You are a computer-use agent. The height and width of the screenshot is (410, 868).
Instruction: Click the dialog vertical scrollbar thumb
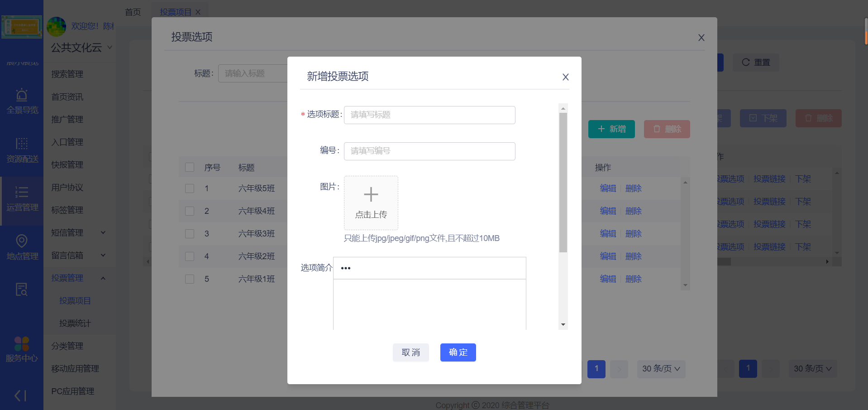[563, 183]
